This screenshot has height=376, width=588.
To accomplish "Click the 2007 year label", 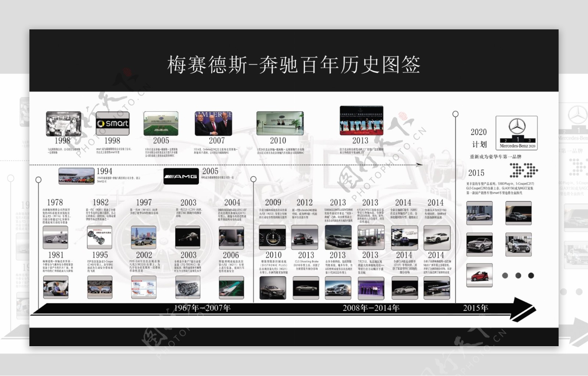I will click(217, 141).
